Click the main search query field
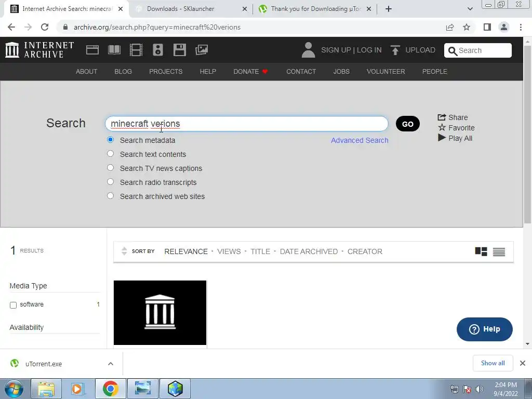This screenshot has width=532, height=399. 247,124
